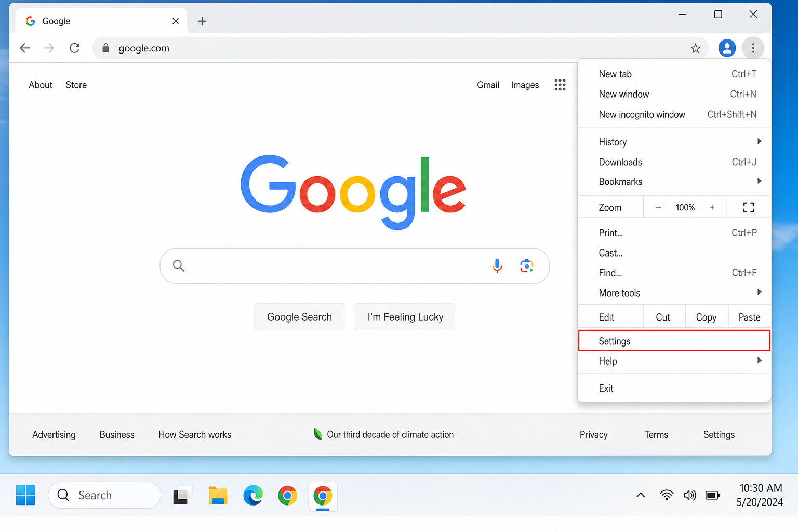Click the first Chrome taskbar icon
Viewport: 798px width, 532px height.
(x=287, y=496)
